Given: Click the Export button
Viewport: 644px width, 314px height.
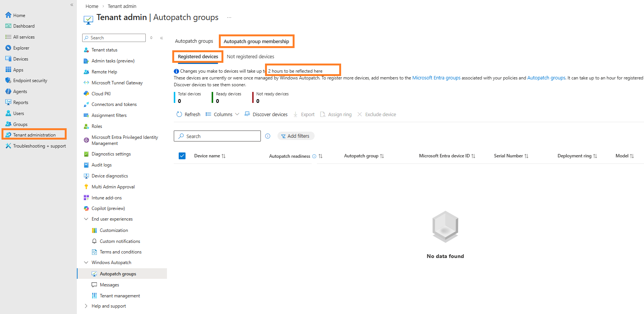Looking at the screenshot, I should pyautogui.click(x=304, y=114).
